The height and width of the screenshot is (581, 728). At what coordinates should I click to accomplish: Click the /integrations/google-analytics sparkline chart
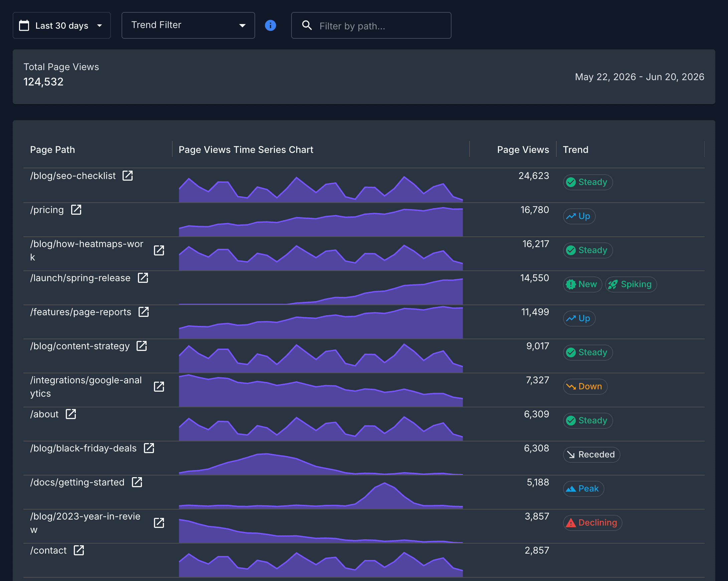321,390
